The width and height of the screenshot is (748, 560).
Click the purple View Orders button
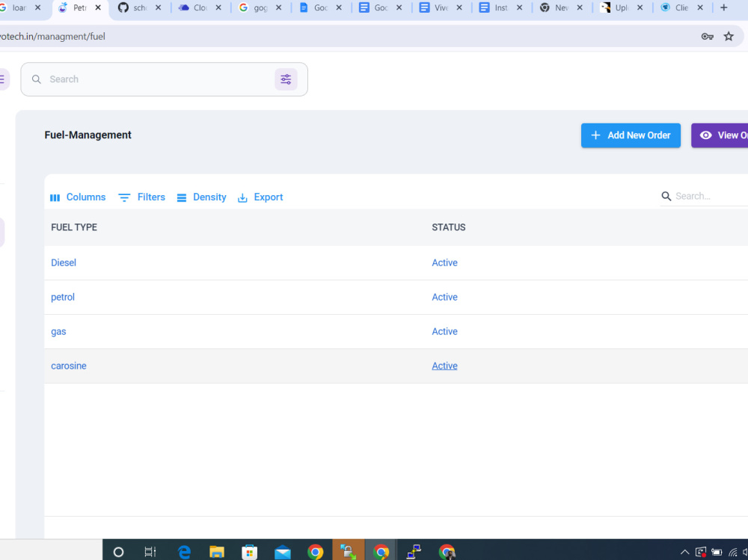720,135
